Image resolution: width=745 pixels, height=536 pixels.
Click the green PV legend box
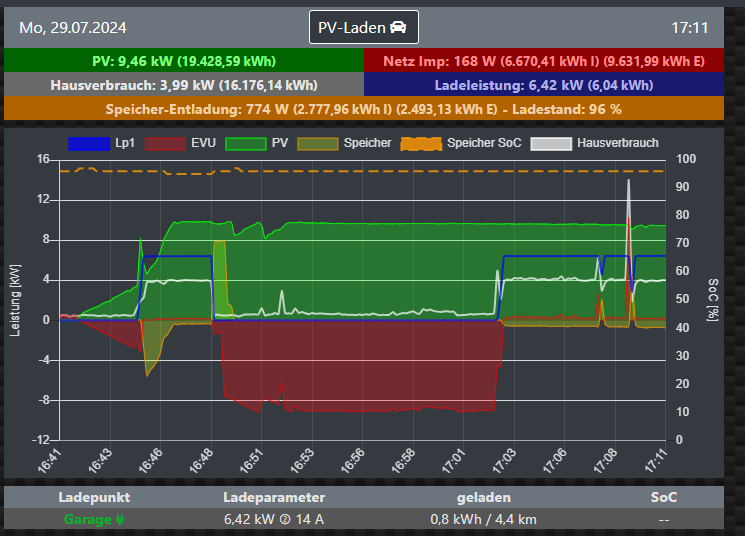pyautogui.click(x=245, y=143)
